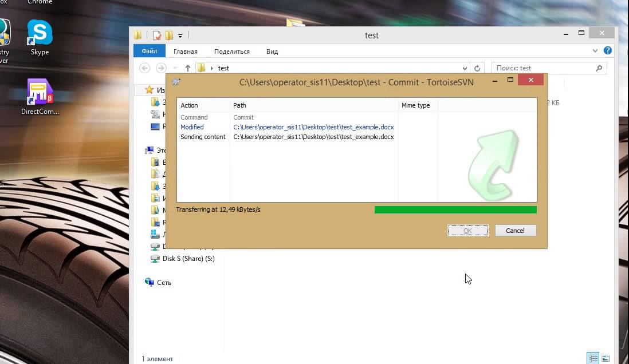Select the This PC computer icon in the sidebar
The image size is (629, 364).
point(149,151)
